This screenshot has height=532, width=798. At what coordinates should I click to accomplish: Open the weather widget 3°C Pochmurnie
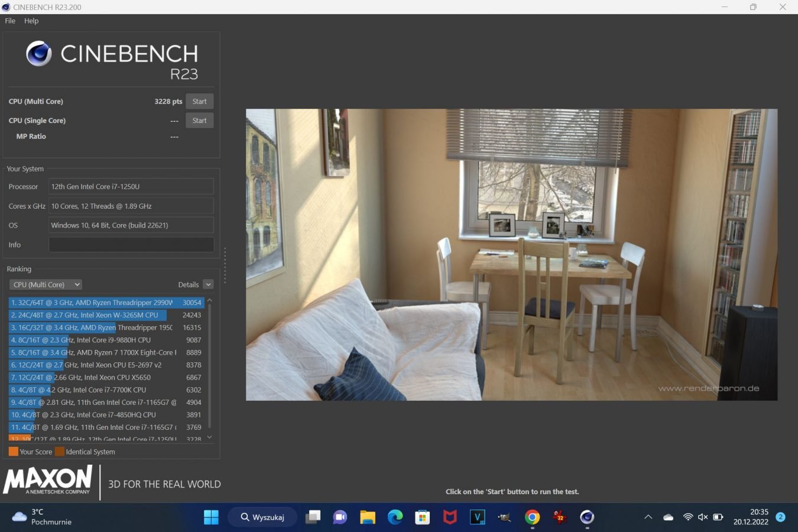point(41,517)
